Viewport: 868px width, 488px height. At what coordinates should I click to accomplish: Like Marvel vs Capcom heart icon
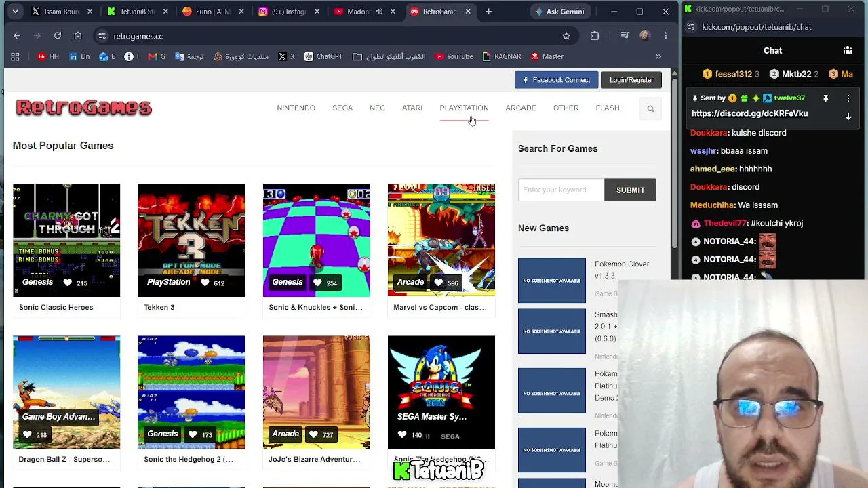tap(438, 283)
